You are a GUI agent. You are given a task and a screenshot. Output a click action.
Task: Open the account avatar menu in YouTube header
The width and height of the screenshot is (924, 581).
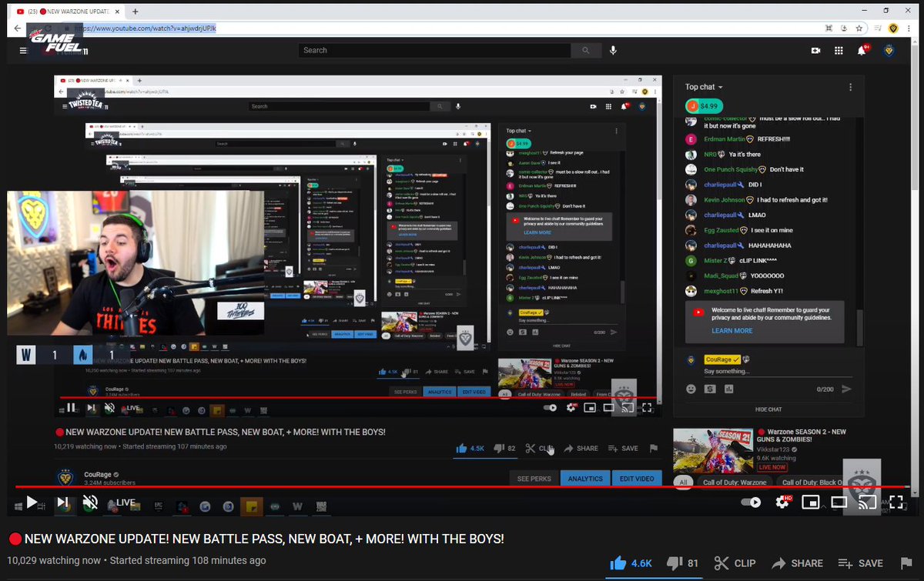889,51
